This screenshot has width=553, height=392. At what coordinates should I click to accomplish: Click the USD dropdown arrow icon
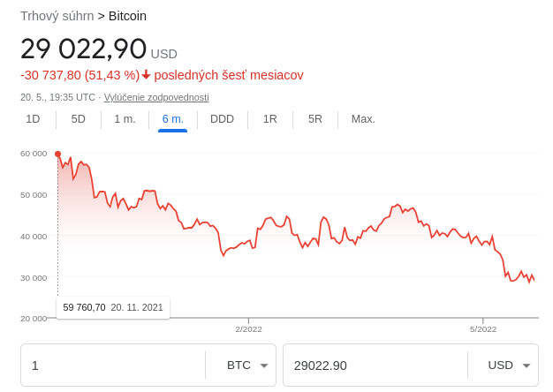[x=526, y=366]
